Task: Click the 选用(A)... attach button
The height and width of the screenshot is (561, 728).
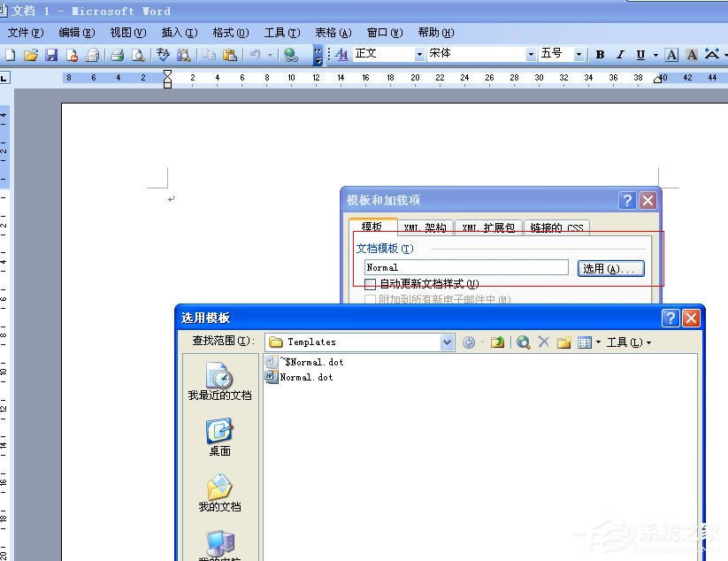Action: (610, 268)
